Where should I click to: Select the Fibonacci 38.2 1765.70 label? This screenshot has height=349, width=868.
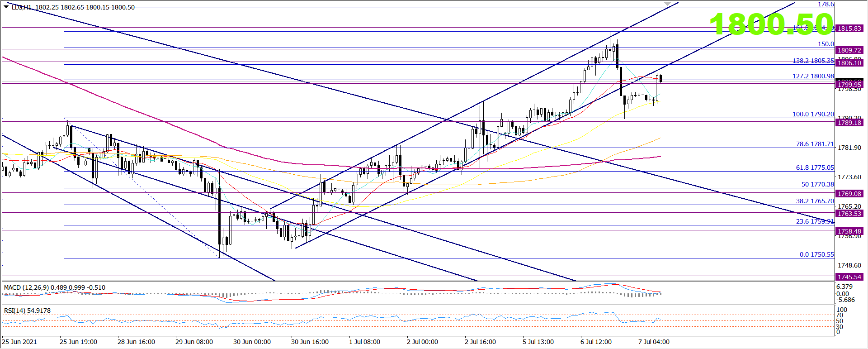pyautogui.click(x=815, y=201)
